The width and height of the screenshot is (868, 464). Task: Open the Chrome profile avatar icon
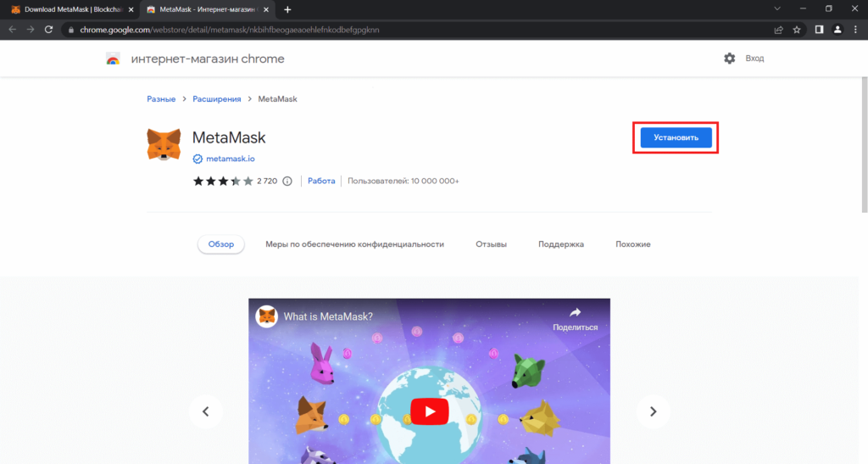click(837, 29)
